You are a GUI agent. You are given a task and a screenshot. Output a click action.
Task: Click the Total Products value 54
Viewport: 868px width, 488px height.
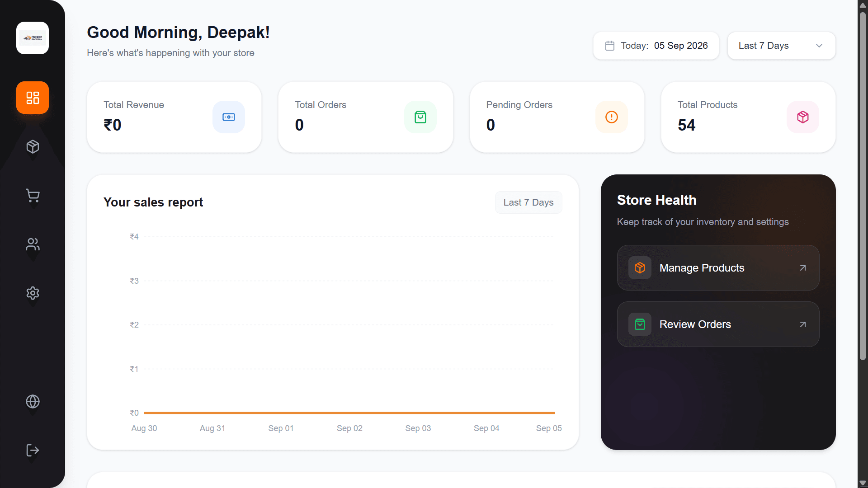686,125
